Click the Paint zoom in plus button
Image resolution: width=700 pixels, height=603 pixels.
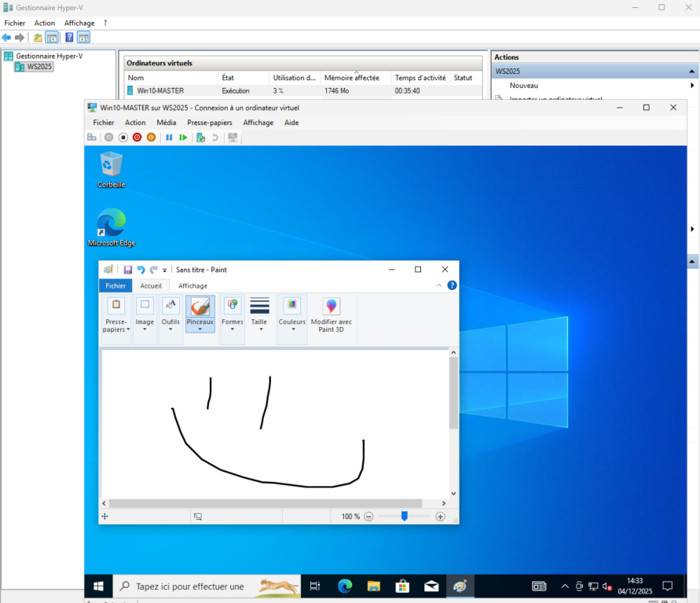pos(440,517)
